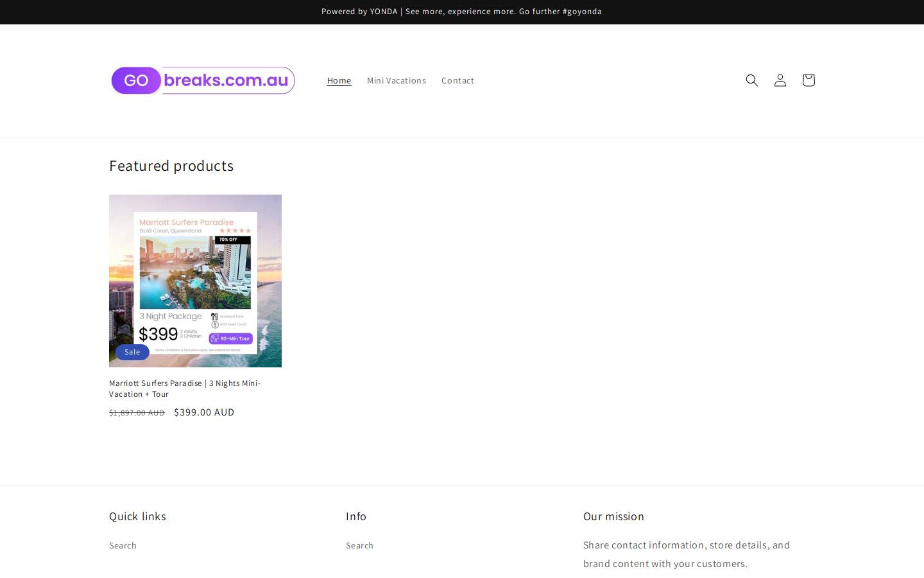Click the Search link under Quick links
Screen dimensions: 924x578
pyautogui.click(x=123, y=545)
